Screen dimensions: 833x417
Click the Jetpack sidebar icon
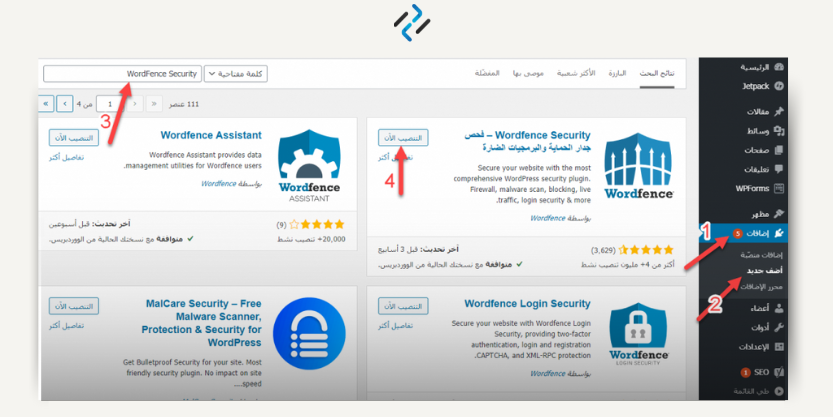[x=779, y=86]
